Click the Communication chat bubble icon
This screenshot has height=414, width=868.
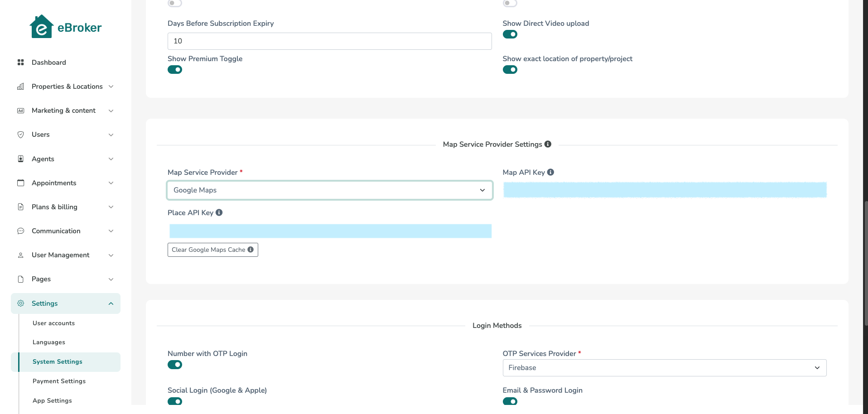pos(20,231)
